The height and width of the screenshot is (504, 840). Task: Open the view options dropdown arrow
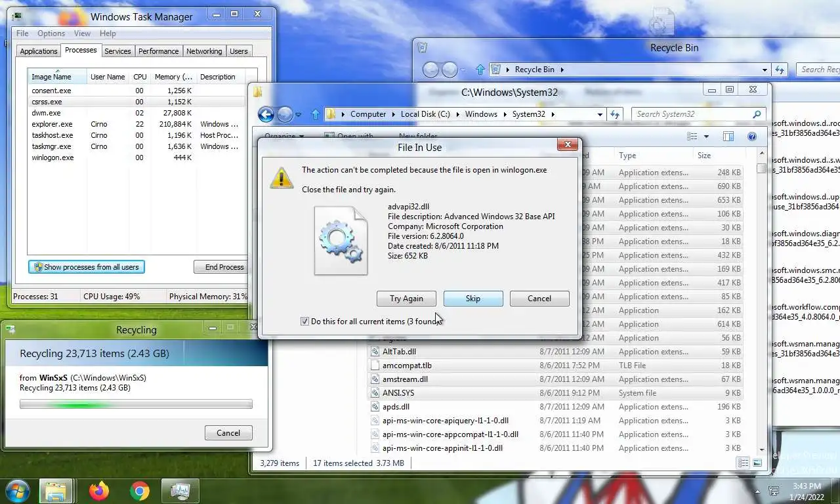pos(706,136)
